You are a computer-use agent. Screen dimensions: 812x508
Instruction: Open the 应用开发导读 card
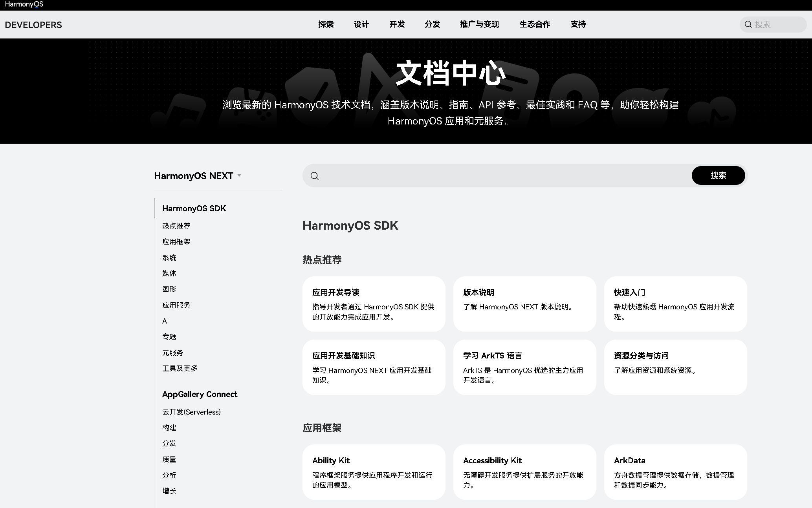point(374,304)
